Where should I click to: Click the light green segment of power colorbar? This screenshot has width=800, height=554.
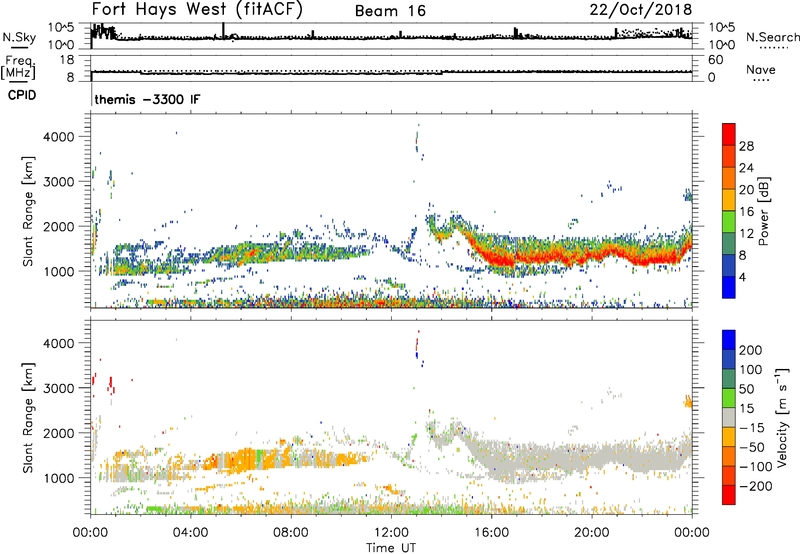[x=729, y=221]
